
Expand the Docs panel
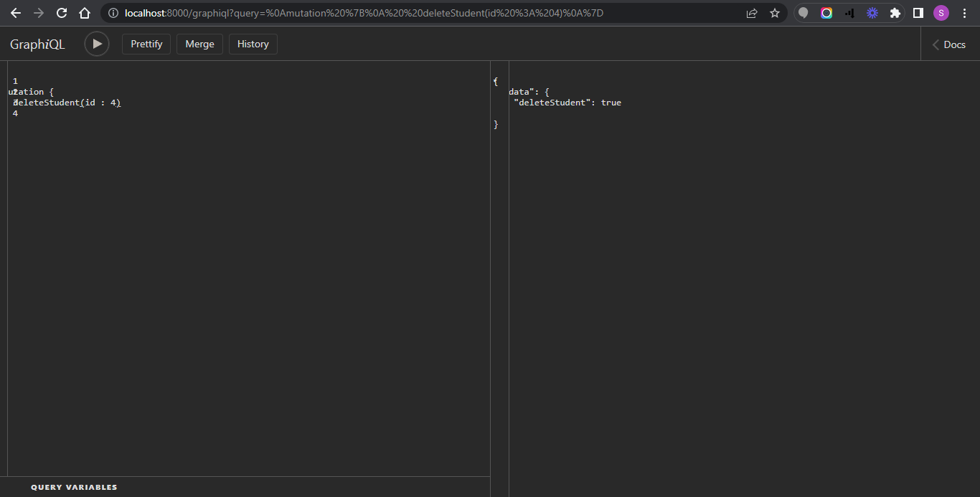pyautogui.click(x=949, y=44)
